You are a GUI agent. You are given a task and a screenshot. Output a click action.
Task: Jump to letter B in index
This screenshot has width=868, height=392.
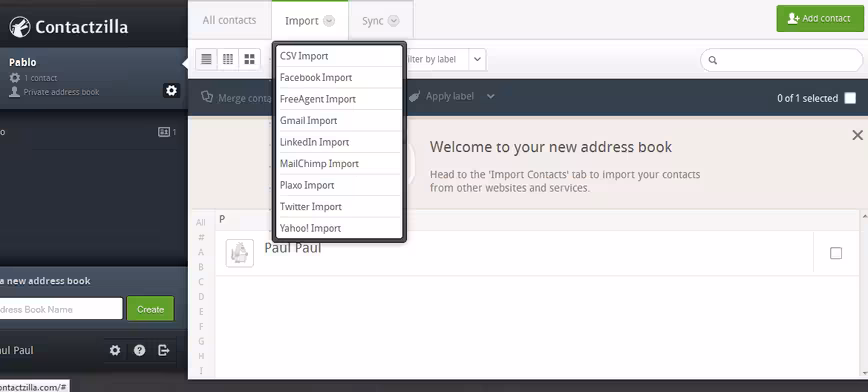(x=201, y=267)
